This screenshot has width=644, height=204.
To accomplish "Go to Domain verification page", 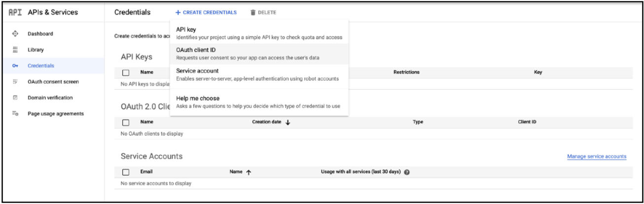I will click(x=50, y=98).
